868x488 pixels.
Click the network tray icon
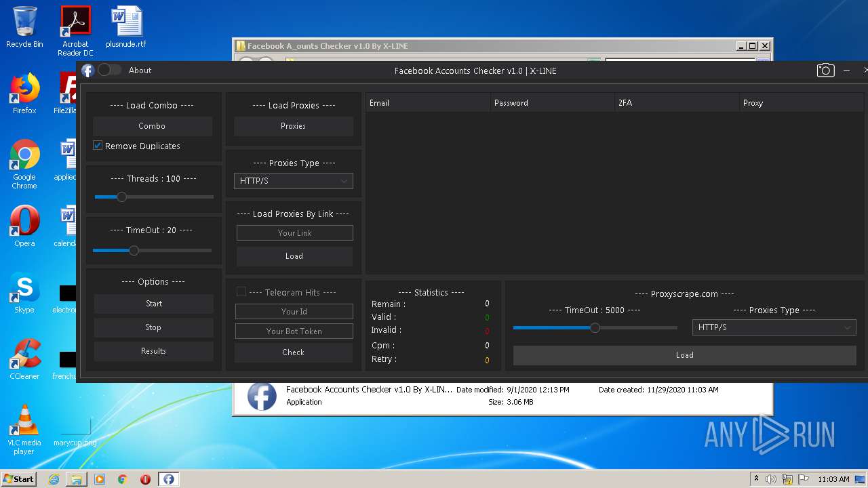point(787,479)
